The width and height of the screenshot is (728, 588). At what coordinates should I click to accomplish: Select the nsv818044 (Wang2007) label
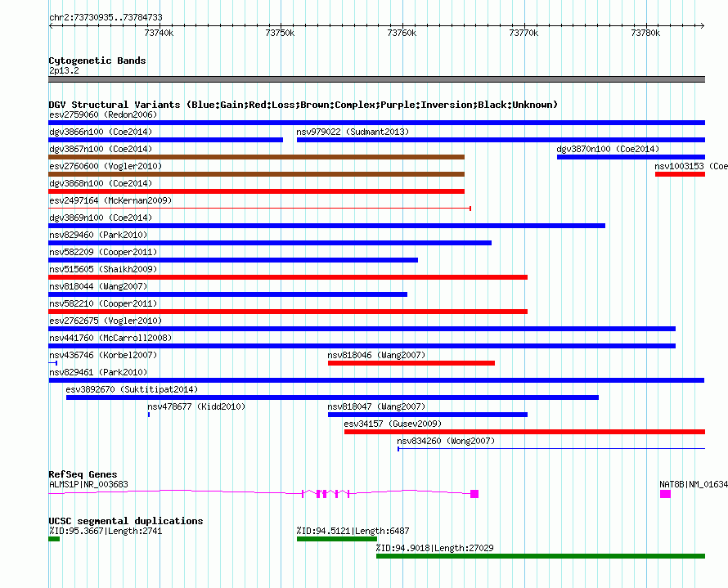coord(98,286)
